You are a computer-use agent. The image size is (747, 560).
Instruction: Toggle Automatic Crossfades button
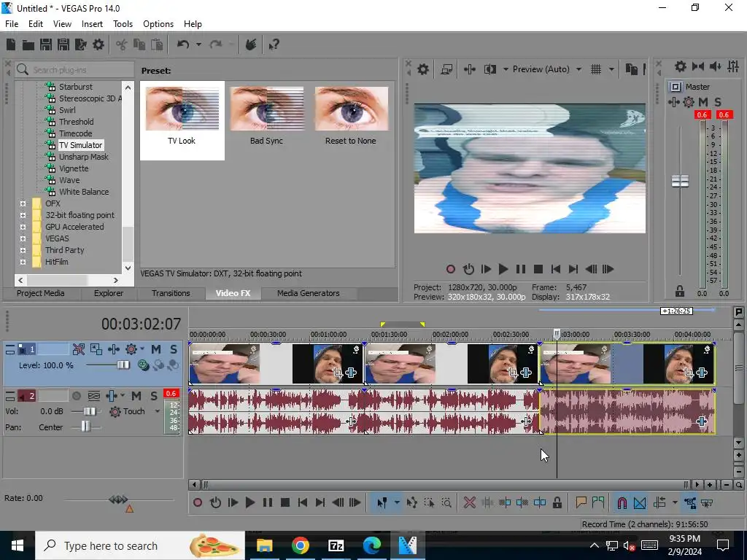click(x=639, y=502)
